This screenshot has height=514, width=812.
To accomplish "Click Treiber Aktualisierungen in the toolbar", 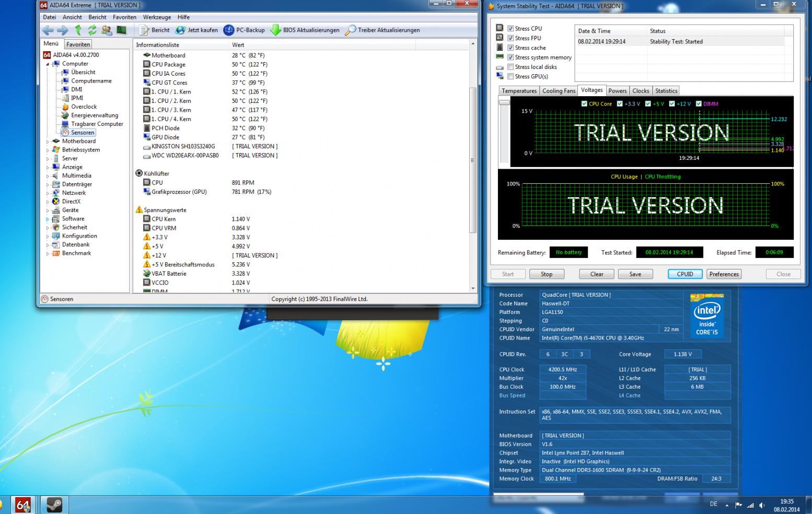I will click(x=382, y=30).
